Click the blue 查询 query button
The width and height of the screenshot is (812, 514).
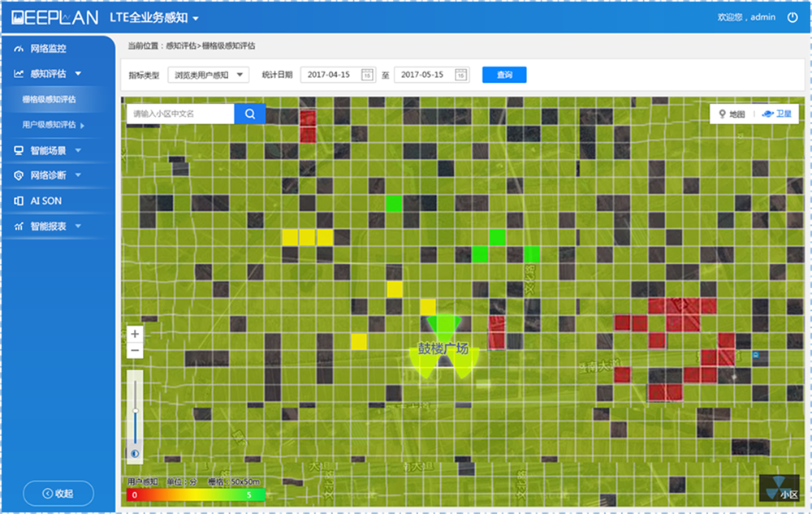(x=504, y=75)
